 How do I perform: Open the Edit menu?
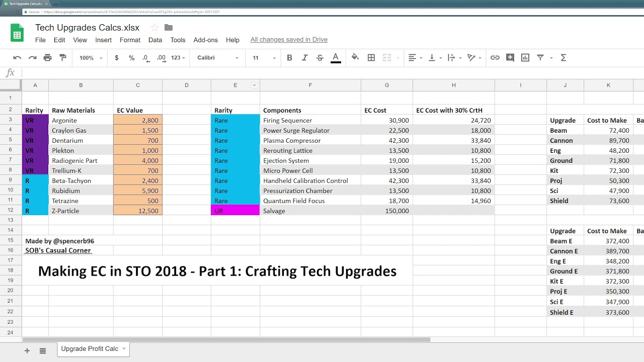point(59,40)
